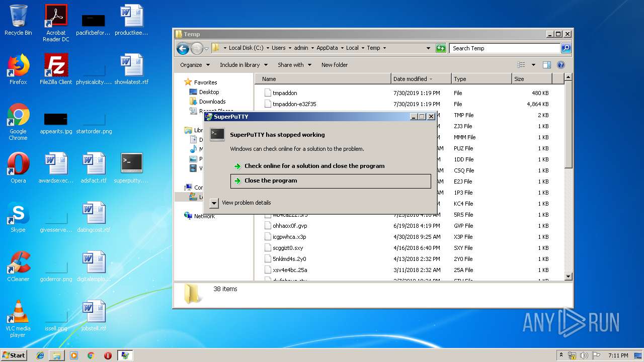
Task: Select Downloads in navigation pane
Action: (212, 102)
